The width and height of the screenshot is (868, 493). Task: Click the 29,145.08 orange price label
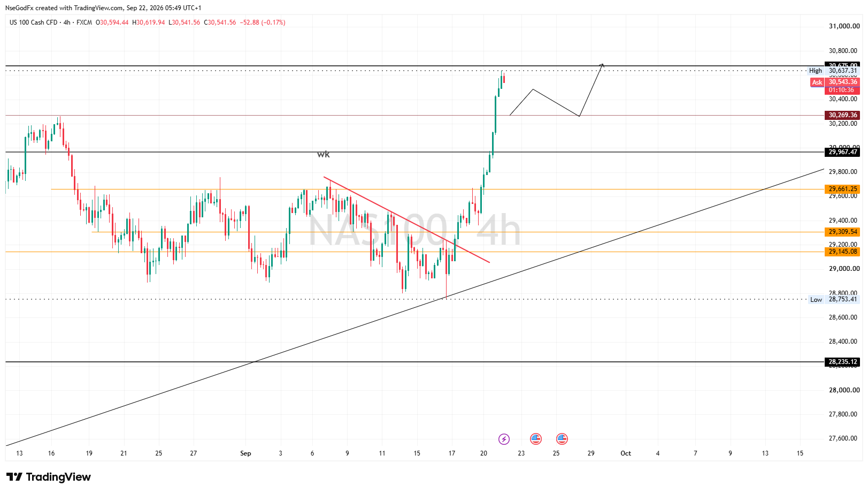coord(842,252)
